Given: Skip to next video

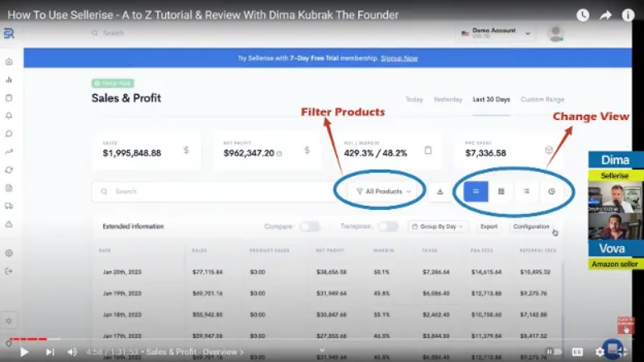Looking at the screenshot, I should pos(50,352).
